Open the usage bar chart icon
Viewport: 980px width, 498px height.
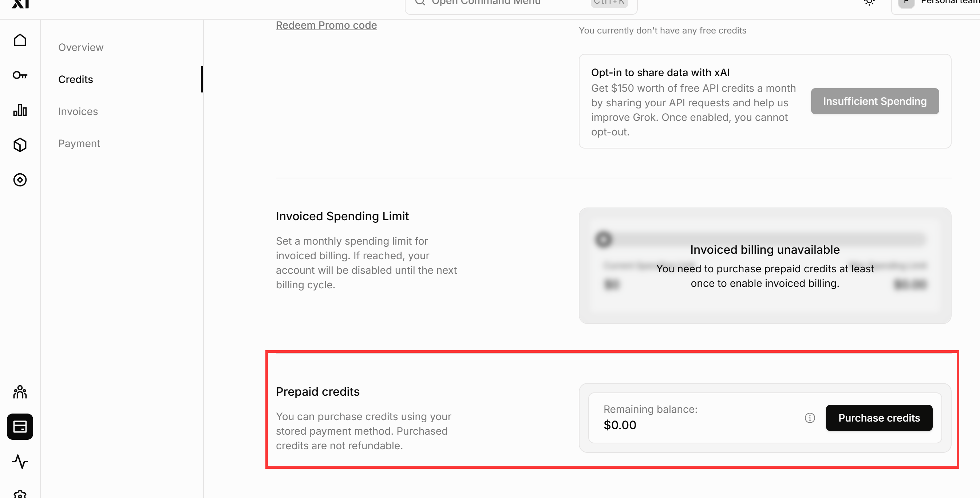point(20,110)
